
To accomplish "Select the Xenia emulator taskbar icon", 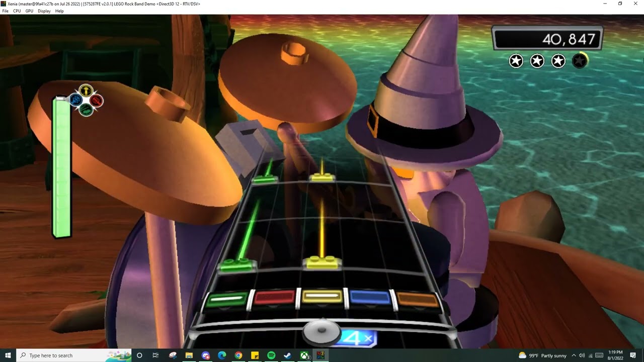I will (x=320, y=355).
